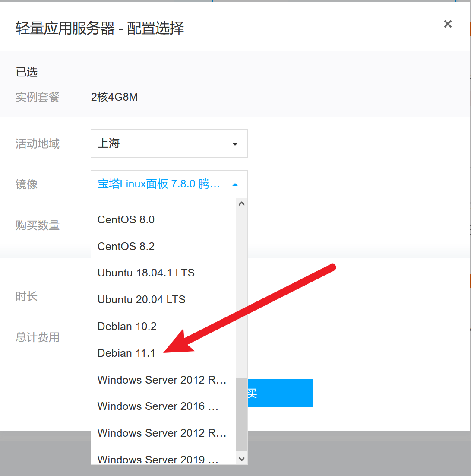Click the 购买数量 label
The height and width of the screenshot is (476, 471).
point(38,225)
